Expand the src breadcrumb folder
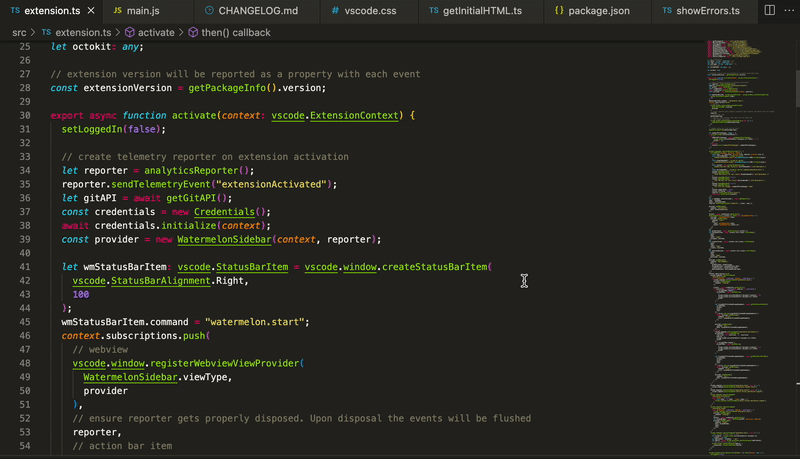The image size is (800, 459). (x=19, y=32)
